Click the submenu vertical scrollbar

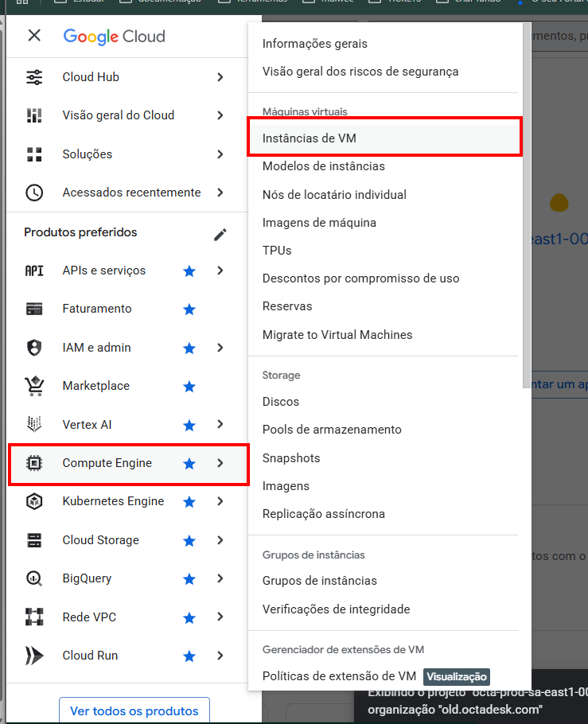pos(526,207)
